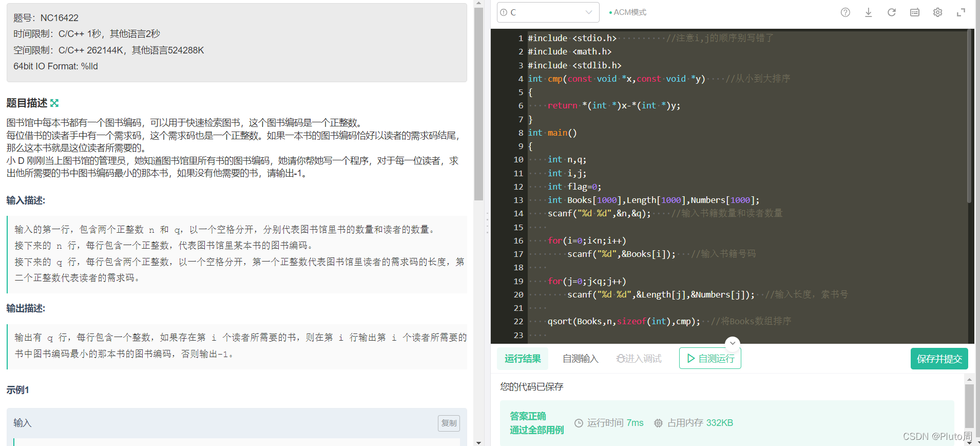Click the line 12 'int flag=0;' declaration

[x=574, y=187]
